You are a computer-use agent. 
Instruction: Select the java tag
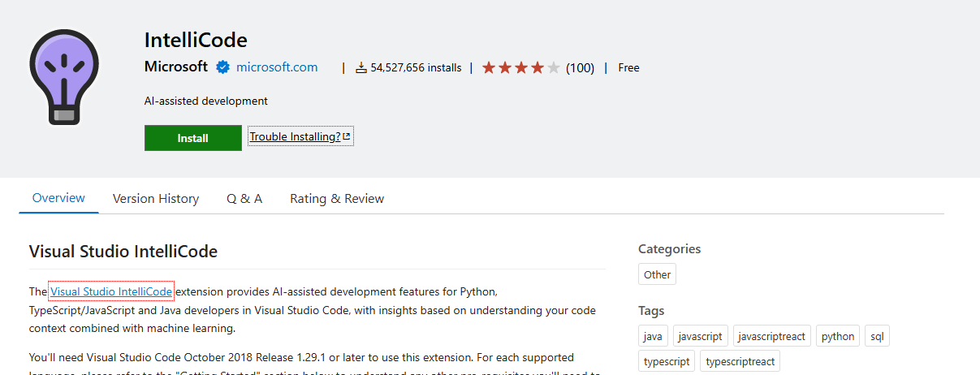[x=653, y=336]
